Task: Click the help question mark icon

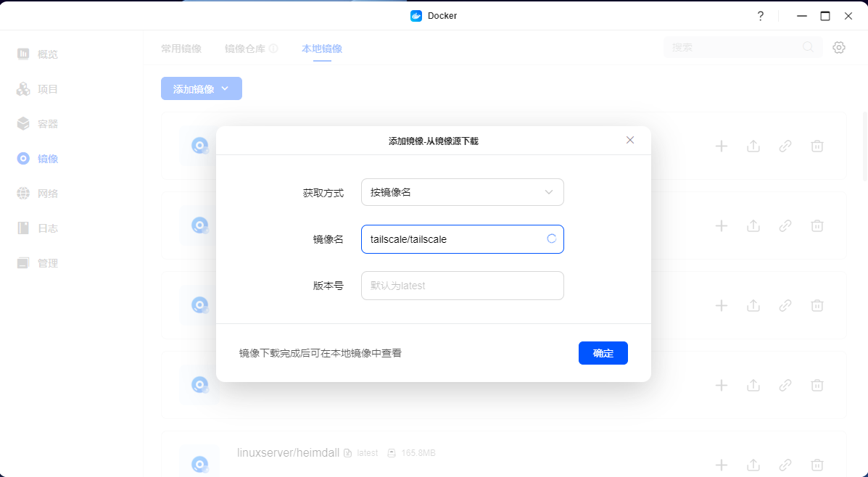Action: pos(761,16)
